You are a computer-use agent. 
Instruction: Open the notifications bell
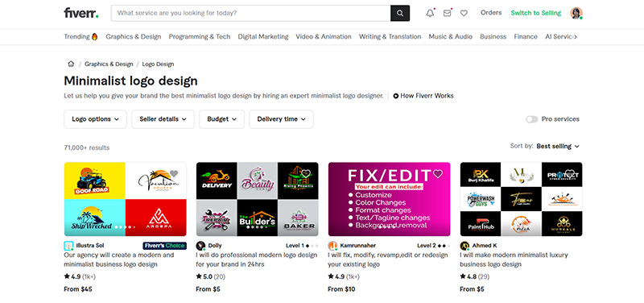pos(430,13)
